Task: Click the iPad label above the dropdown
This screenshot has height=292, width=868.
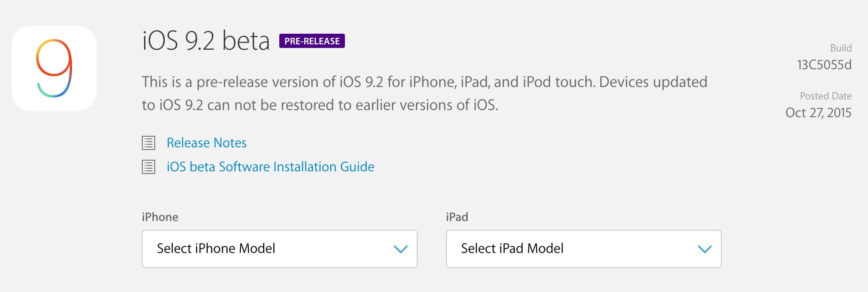Action: click(457, 217)
